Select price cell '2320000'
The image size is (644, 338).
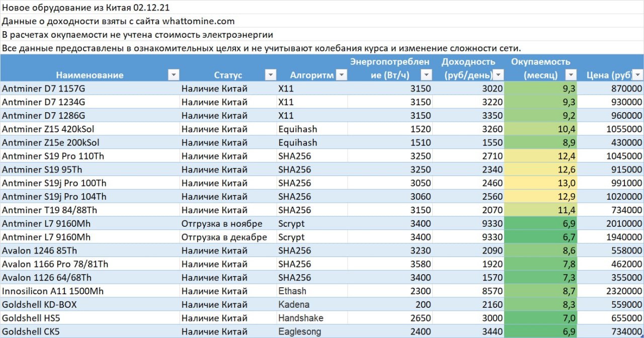(611, 291)
